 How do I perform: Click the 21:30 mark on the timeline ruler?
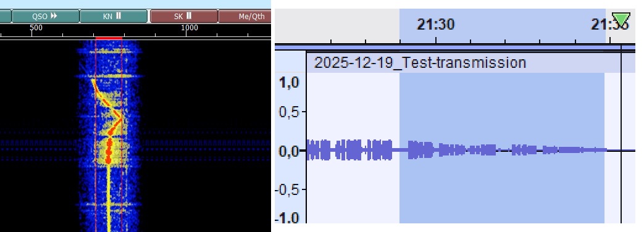(x=436, y=25)
